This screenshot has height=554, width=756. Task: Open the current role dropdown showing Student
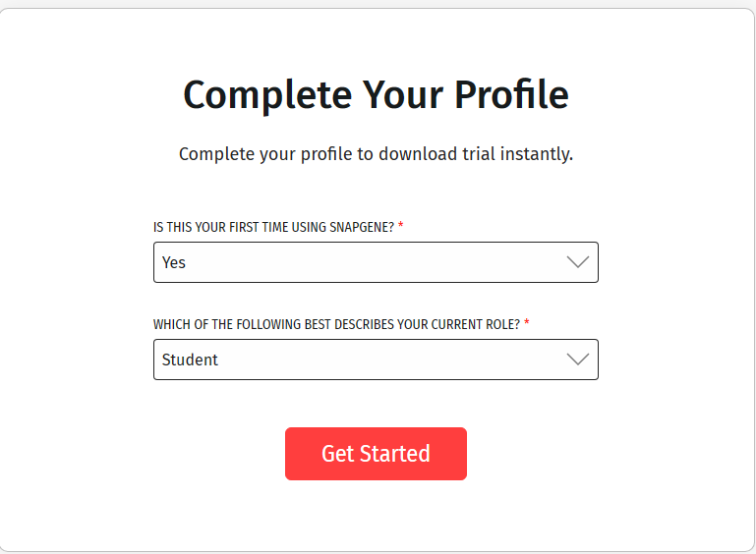pyautogui.click(x=376, y=360)
